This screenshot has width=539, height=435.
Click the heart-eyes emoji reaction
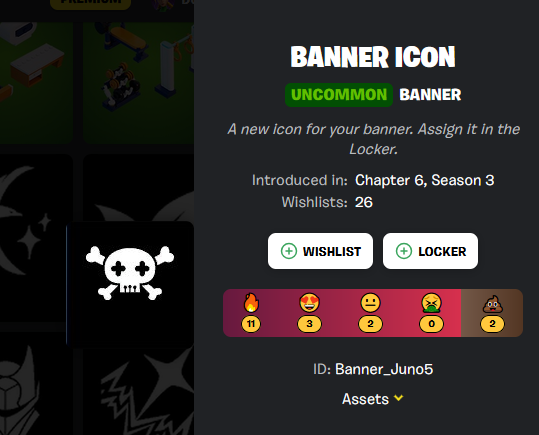point(309,303)
